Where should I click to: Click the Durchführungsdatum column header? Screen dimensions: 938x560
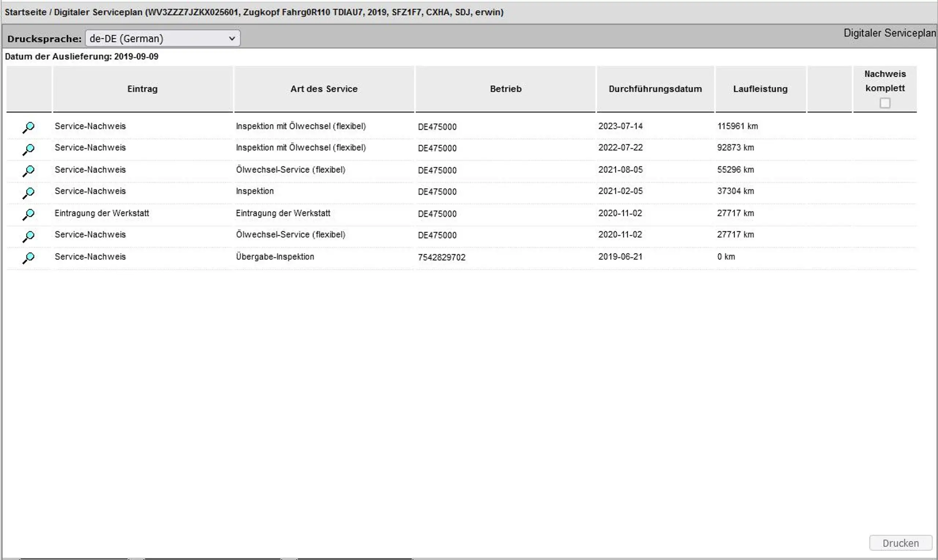tap(655, 89)
